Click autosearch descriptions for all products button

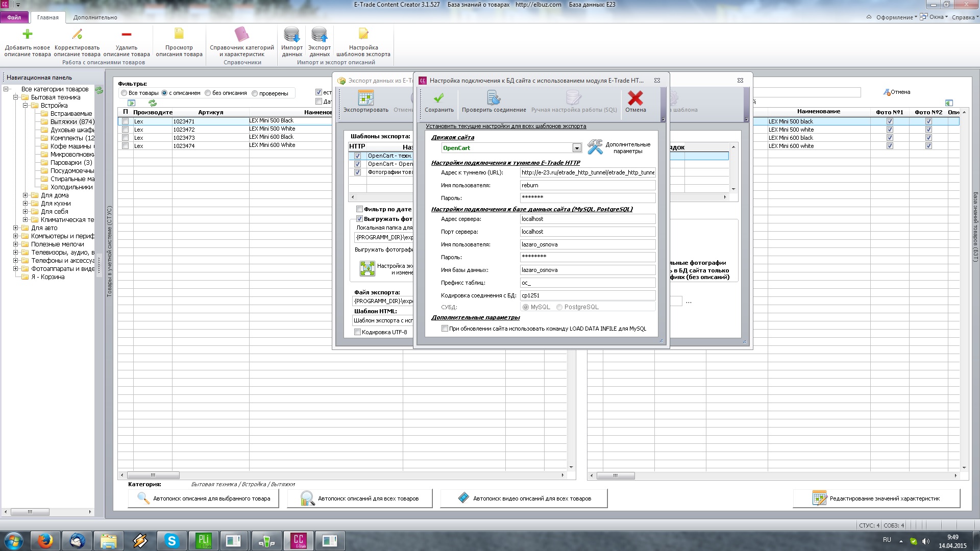coord(360,498)
